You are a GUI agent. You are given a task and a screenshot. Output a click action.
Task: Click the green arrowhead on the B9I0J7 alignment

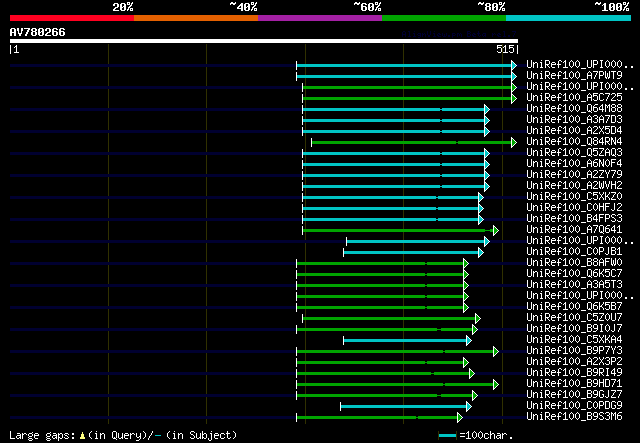point(475,329)
